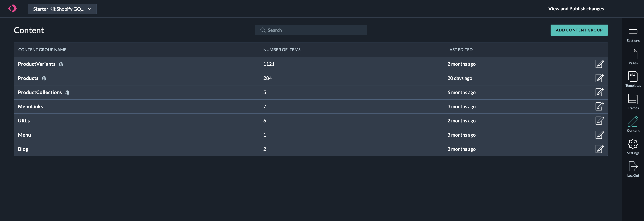
Task: Click edit icon for Products row
Action: (x=599, y=78)
